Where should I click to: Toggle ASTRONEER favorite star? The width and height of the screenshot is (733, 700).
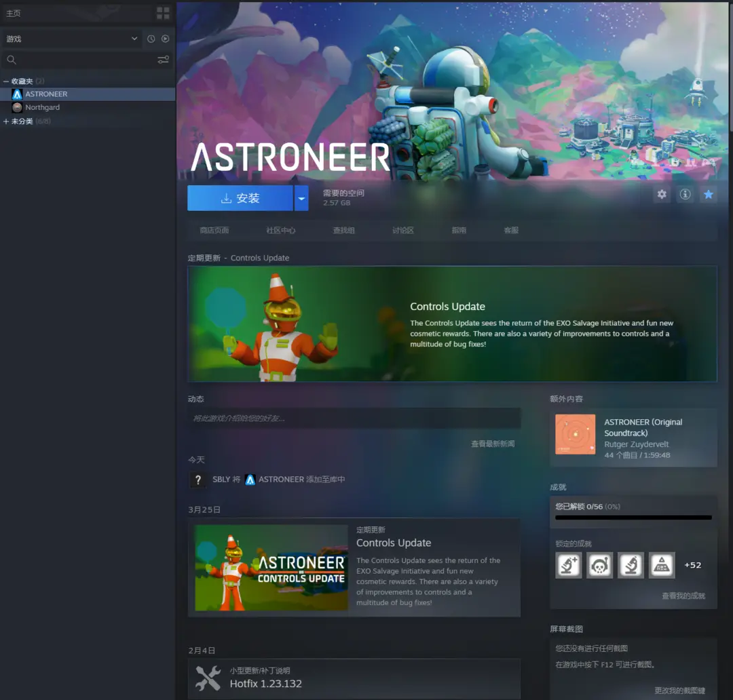pyautogui.click(x=709, y=195)
